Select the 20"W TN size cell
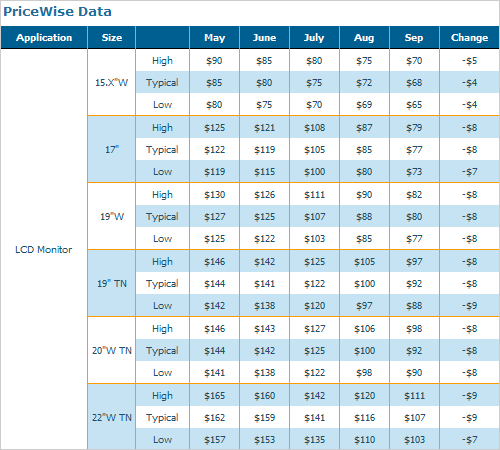The image size is (500, 450). 112,350
